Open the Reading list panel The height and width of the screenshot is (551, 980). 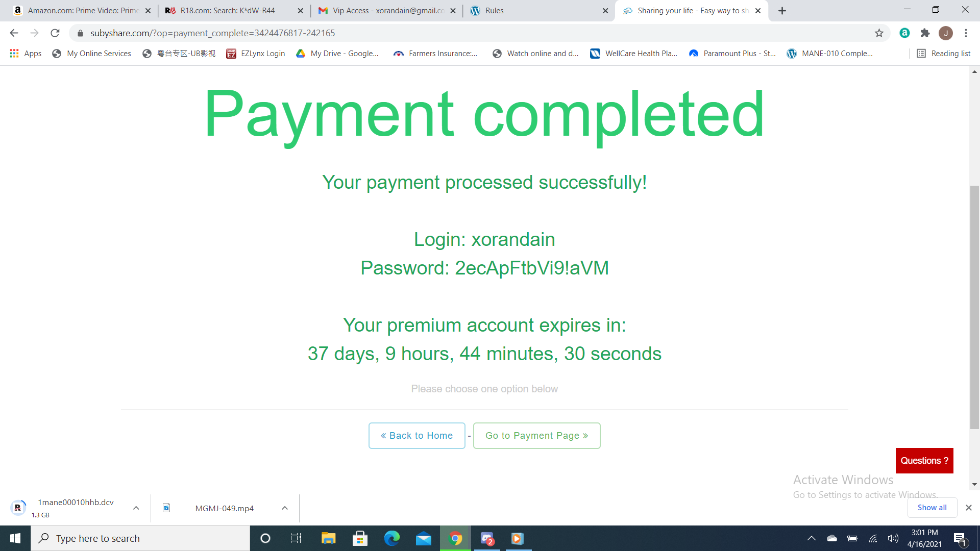pos(944,54)
